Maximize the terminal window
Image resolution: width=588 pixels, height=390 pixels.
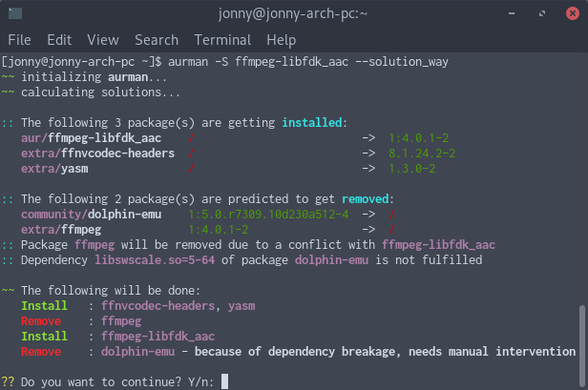tap(542, 14)
